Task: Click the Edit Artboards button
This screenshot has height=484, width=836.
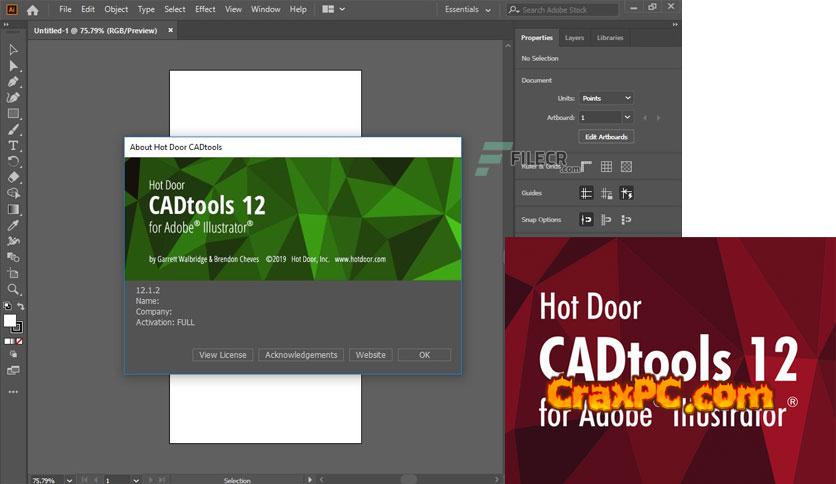Action: coord(606,137)
